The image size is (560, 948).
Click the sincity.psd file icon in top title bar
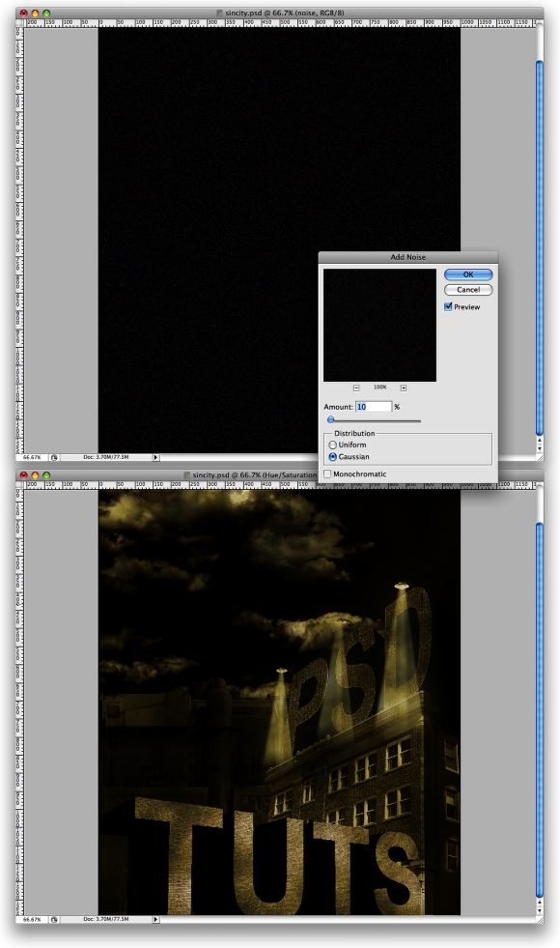tap(220, 13)
